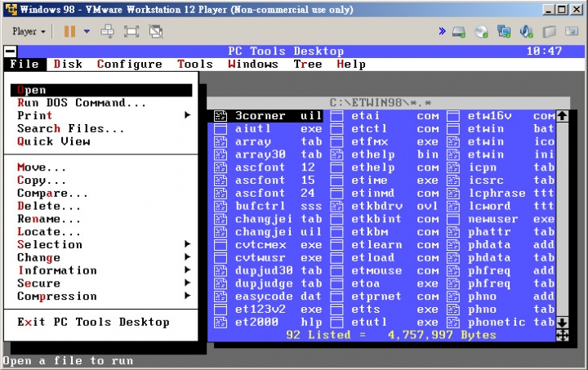Expand the Information submenu
The width and height of the screenshot is (588, 370).
point(101,270)
